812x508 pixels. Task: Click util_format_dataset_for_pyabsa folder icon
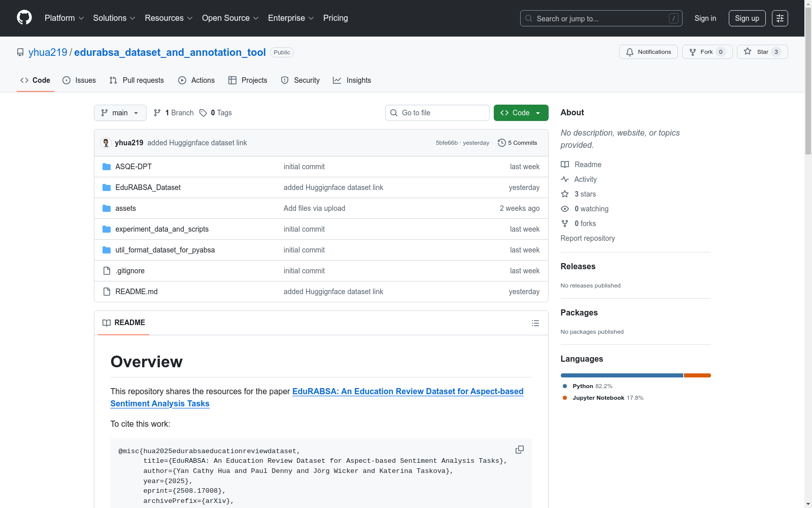pos(107,250)
